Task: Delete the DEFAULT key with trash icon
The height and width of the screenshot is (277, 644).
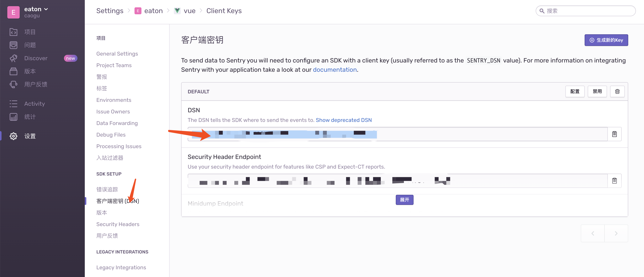Action: (617, 91)
